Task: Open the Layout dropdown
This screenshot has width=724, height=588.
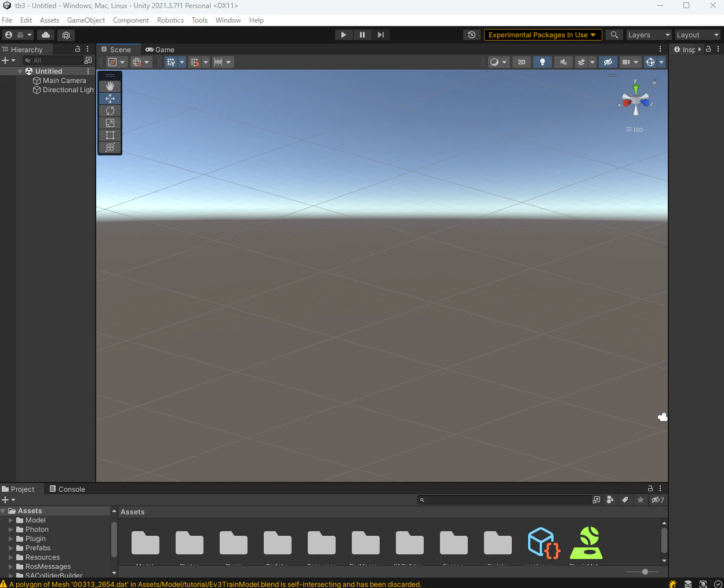Action: (697, 35)
